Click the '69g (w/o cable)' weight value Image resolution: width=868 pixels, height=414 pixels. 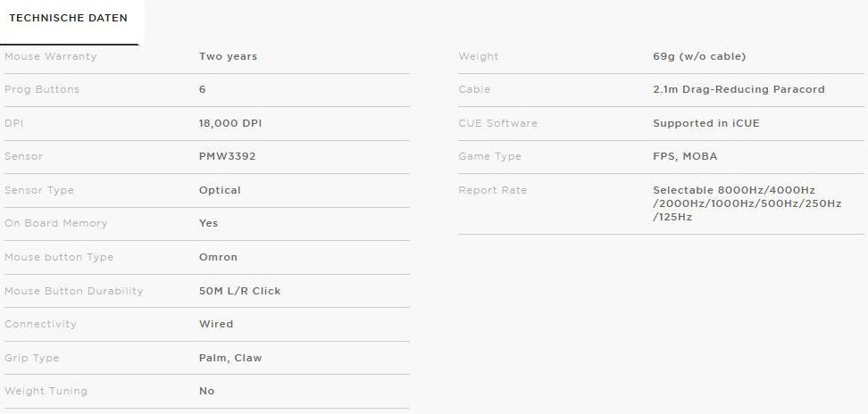(x=698, y=56)
